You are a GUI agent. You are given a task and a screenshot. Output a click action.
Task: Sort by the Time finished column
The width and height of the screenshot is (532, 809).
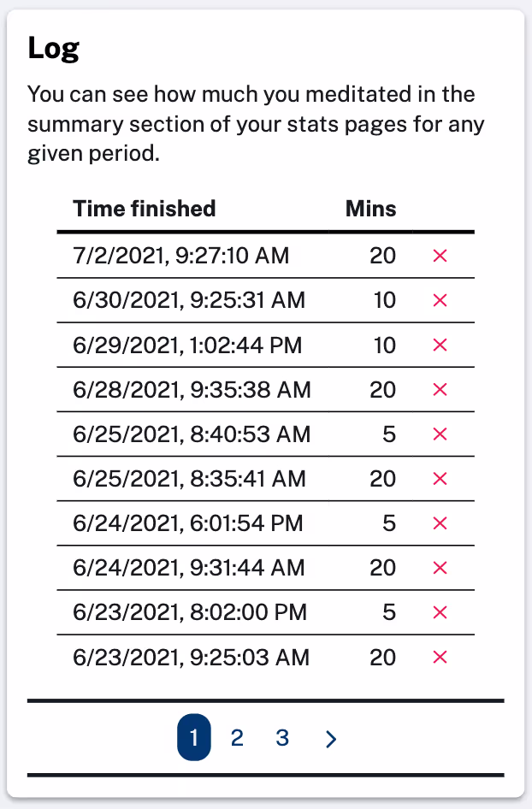coord(144,208)
